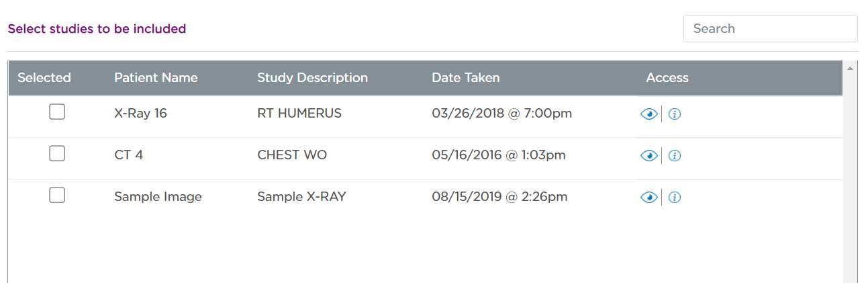Image resolution: width=868 pixels, height=283 pixels.
Task: View the CT 4 study via eye icon
Action: coord(648,156)
